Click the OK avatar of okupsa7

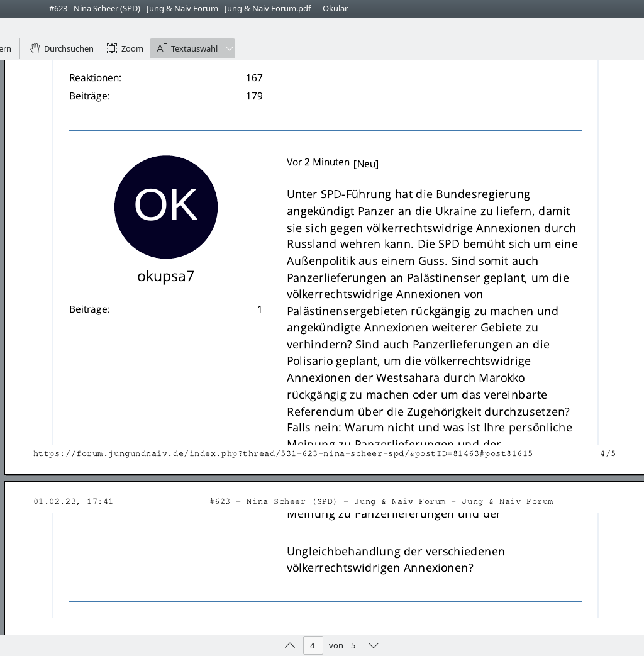tap(165, 207)
